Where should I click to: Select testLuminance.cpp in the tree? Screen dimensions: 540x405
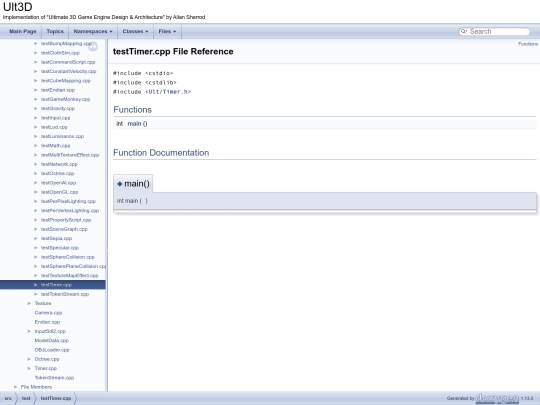click(x=62, y=136)
